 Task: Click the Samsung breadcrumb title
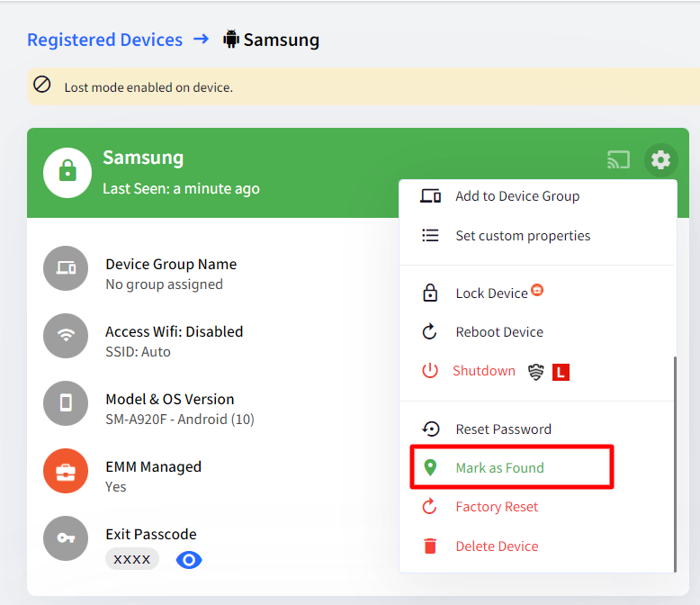[x=282, y=40]
